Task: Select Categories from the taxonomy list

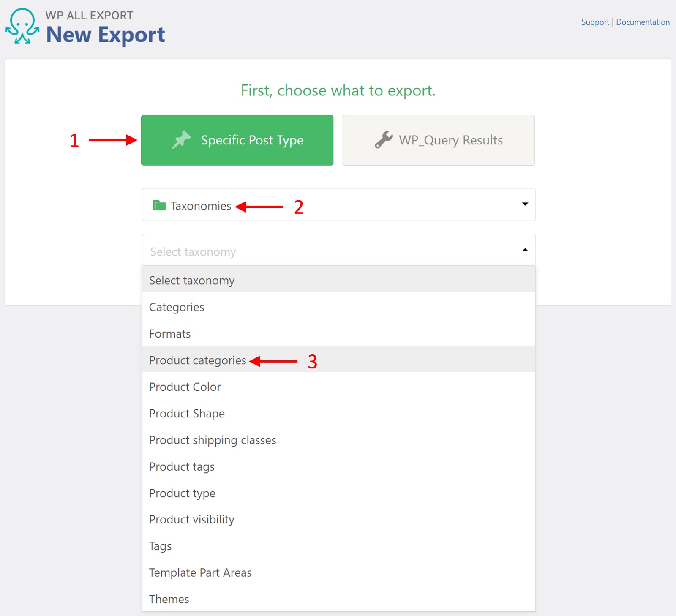Action: point(339,307)
